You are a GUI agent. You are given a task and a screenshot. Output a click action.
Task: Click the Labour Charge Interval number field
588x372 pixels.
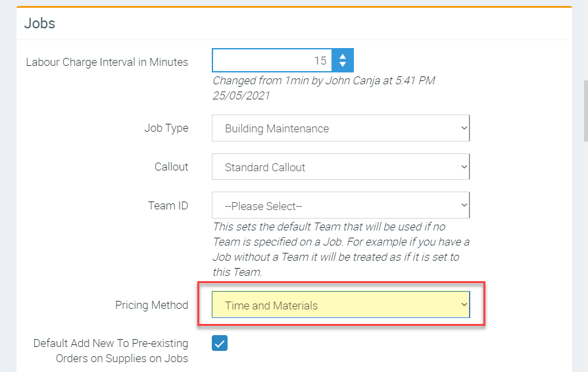coord(272,61)
